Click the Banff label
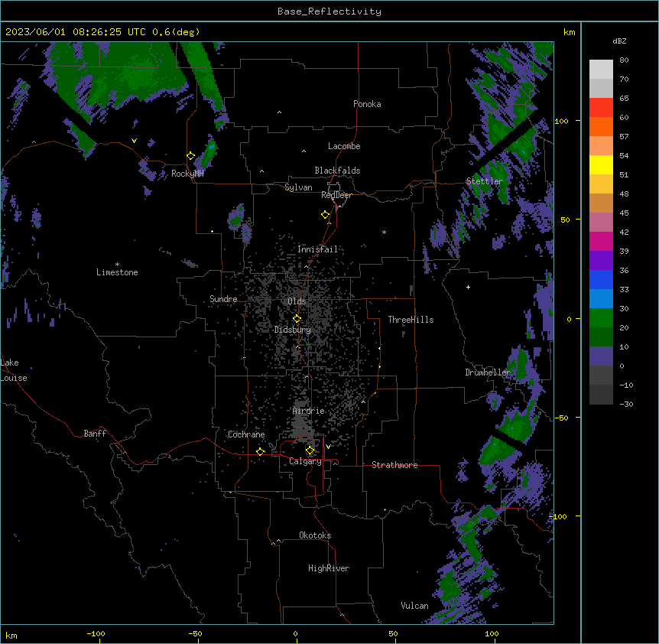This screenshot has width=659, height=644. click(95, 434)
